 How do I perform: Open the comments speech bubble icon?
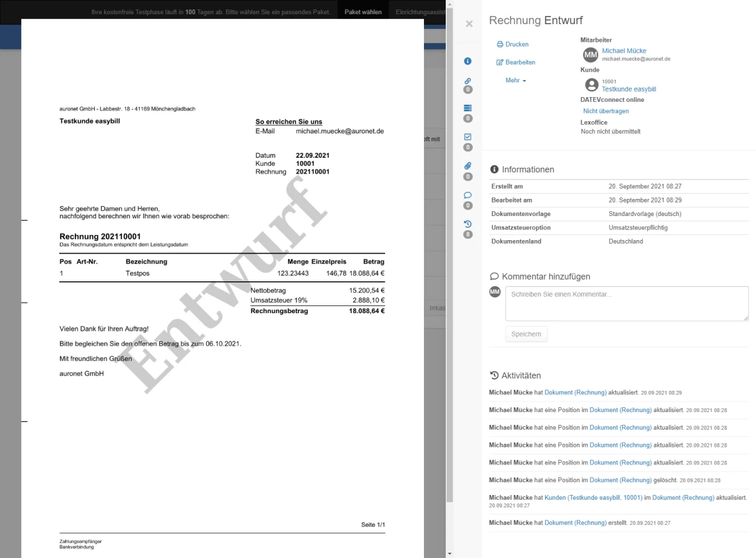[x=468, y=195]
